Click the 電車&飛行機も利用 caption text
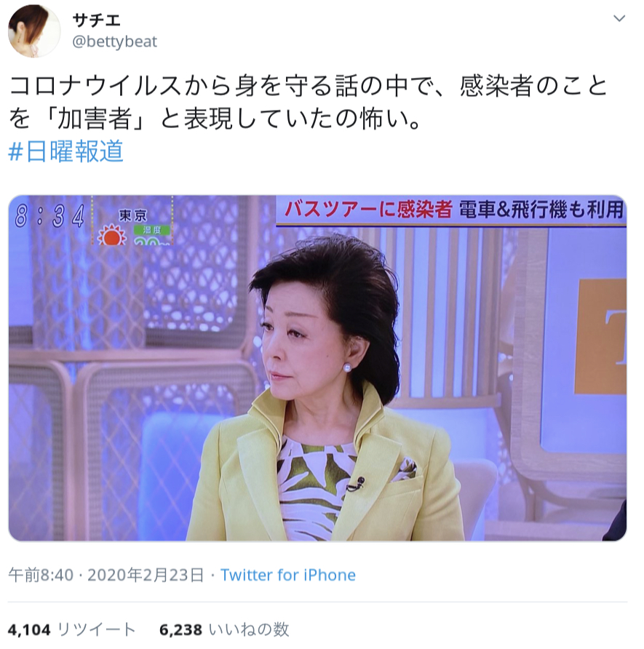The image size is (644, 649). click(x=541, y=209)
